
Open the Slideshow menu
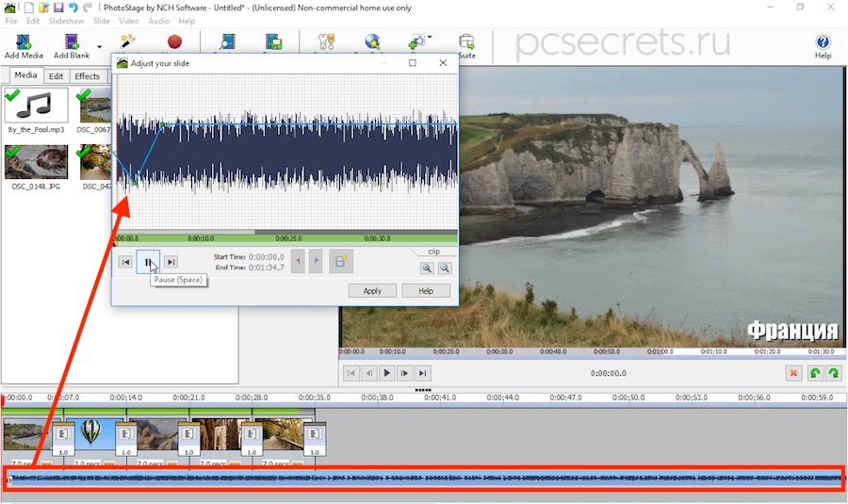coord(66,21)
